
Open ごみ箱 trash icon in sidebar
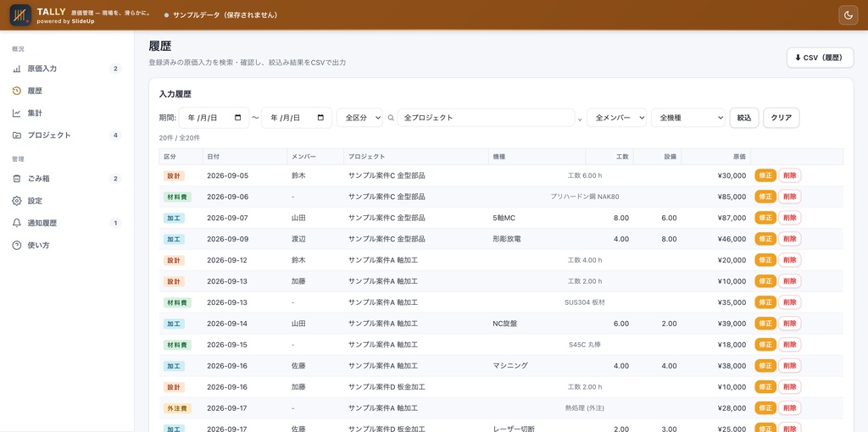coord(17,179)
